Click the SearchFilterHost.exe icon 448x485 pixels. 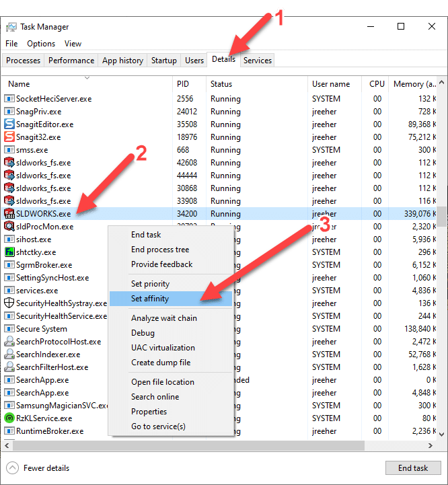coord(9,367)
